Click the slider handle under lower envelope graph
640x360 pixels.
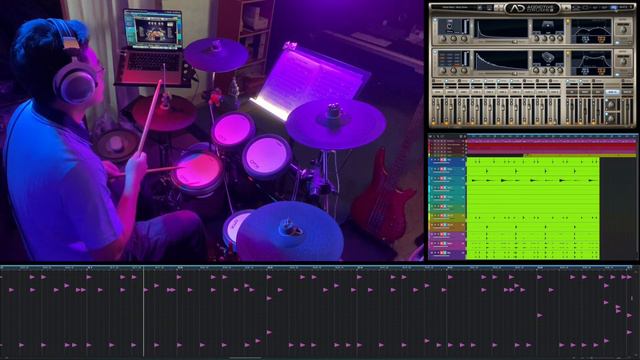515,73
